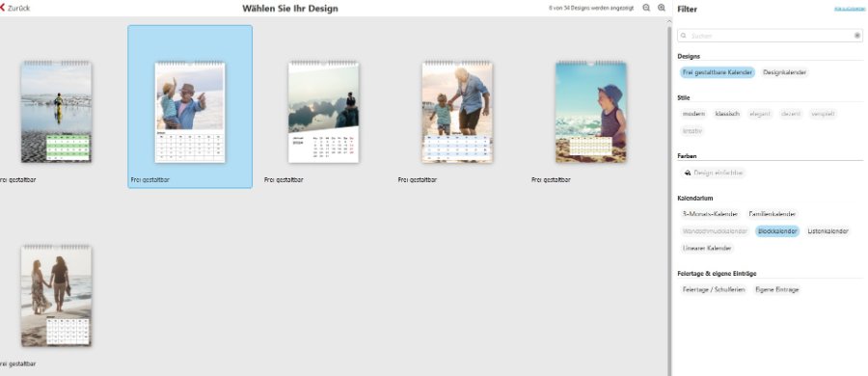The height and width of the screenshot is (376, 868).
Task: Focus the Suchen search input field
Action: click(770, 36)
